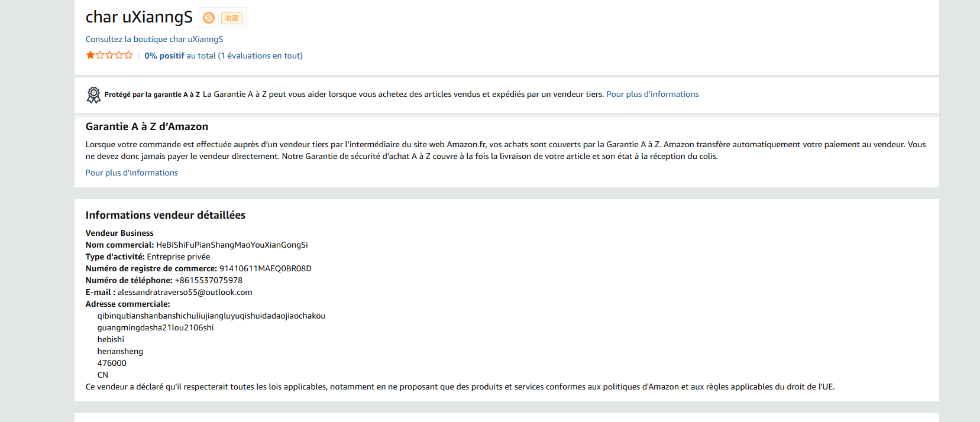980x422 pixels.
Task: Click the one-star seller rating stars
Action: pos(109,55)
